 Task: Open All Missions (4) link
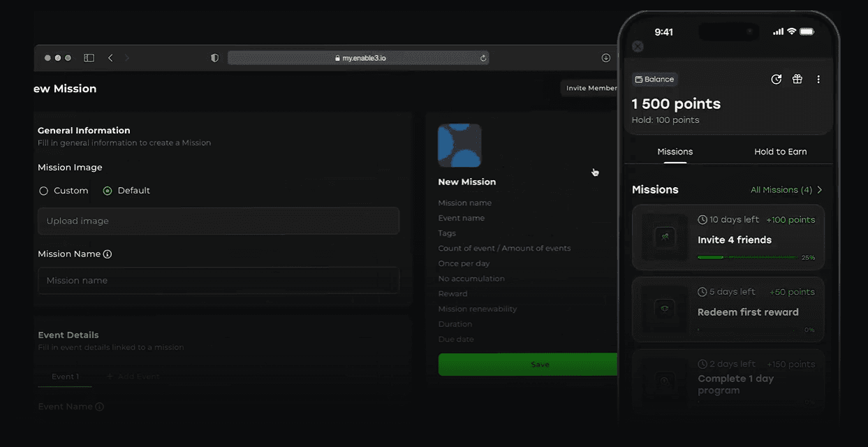click(781, 190)
